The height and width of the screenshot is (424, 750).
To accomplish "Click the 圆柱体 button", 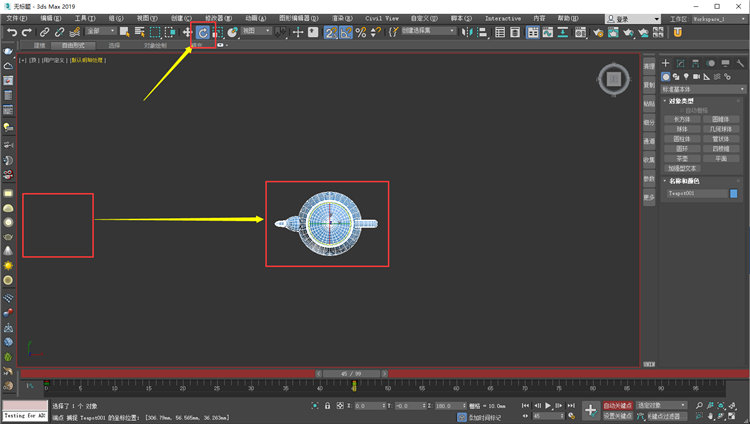I will [x=682, y=139].
